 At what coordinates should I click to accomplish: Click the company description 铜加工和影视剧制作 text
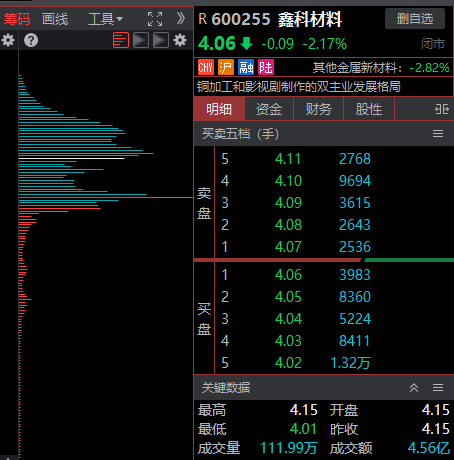pos(299,87)
